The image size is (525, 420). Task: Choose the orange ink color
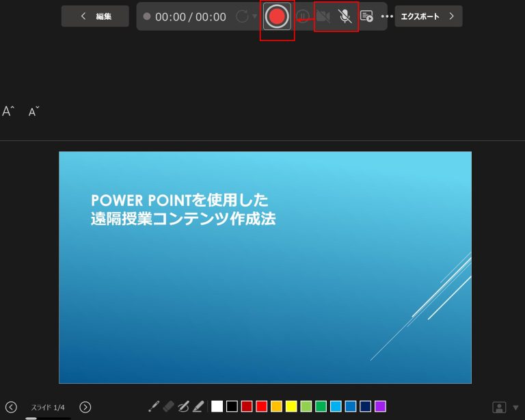click(276, 406)
